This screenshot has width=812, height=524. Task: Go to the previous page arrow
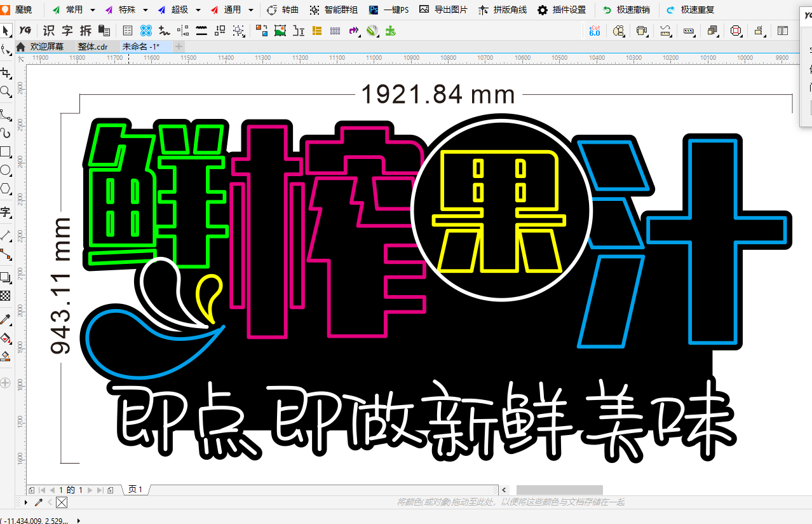pyautogui.click(x=51, y=490)
